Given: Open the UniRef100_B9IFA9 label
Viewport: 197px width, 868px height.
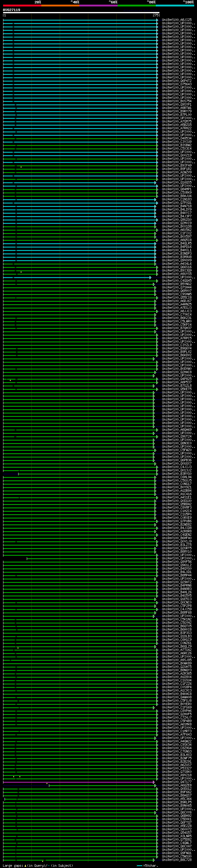Looking at the screenshot, I should coord(177,165).
